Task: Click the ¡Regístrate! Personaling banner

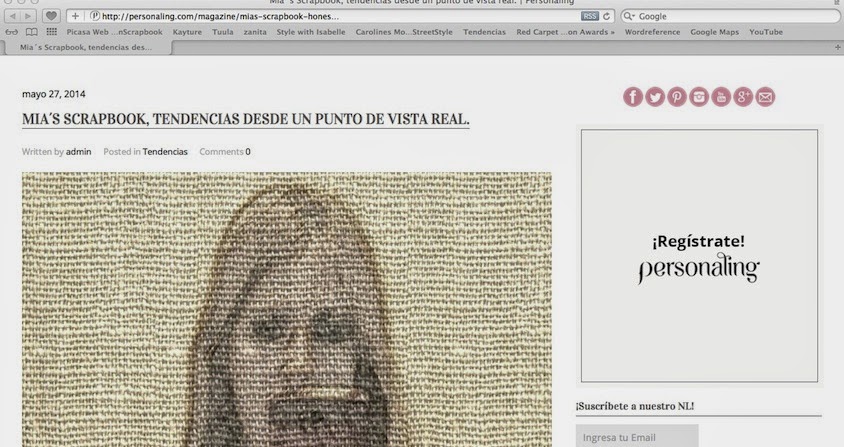Action: tap(699, 256)
